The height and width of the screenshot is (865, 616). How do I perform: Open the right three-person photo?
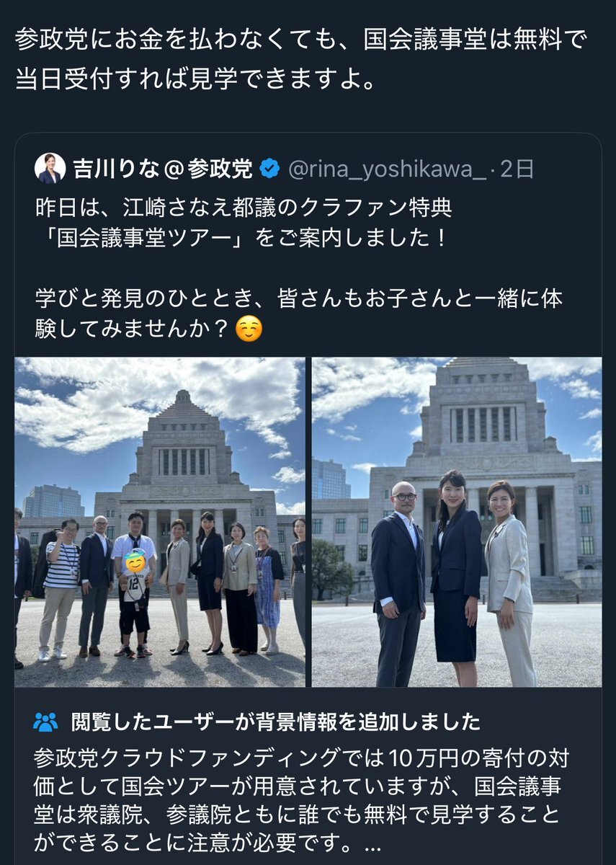click(x=457, y=522)
